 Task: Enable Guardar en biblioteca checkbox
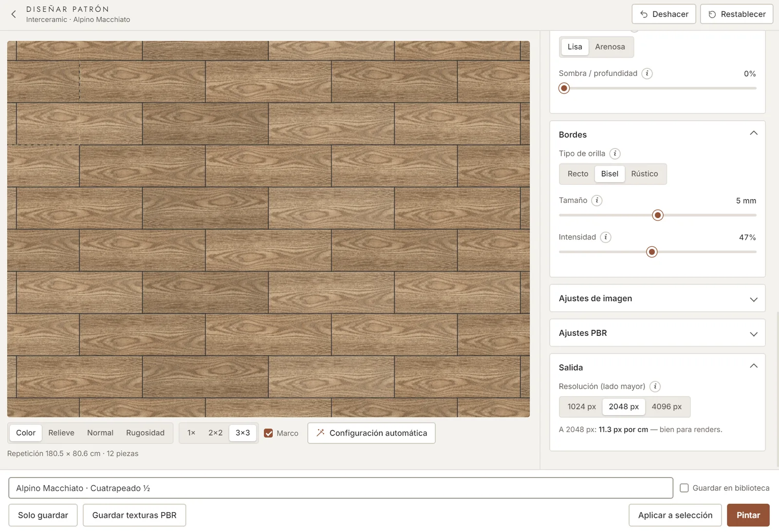coord(684,488)
